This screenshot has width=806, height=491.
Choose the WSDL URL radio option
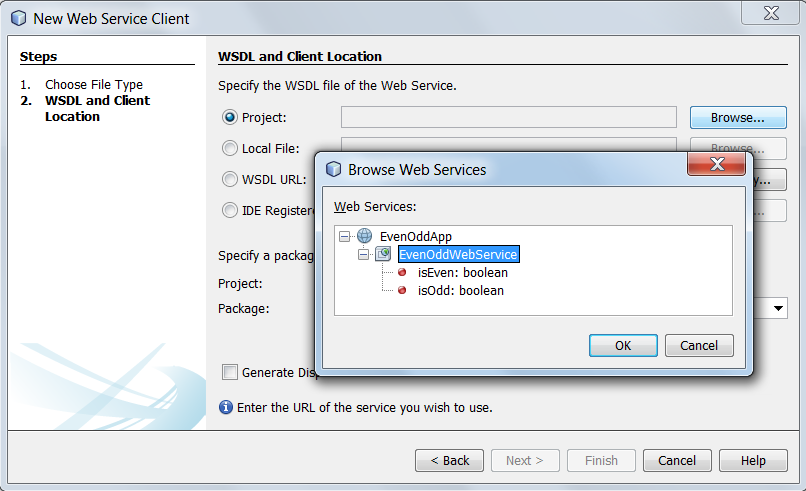point(229,179)
